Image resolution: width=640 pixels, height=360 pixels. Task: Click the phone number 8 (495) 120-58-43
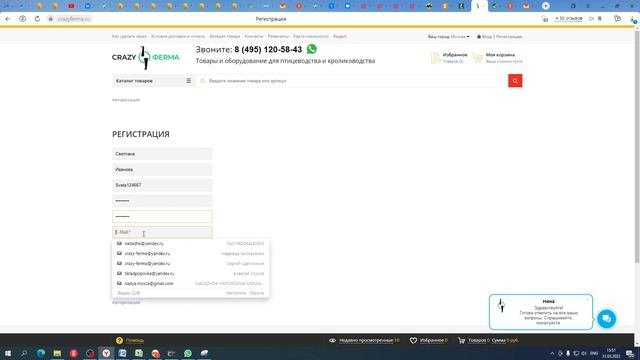coord(268,49)
